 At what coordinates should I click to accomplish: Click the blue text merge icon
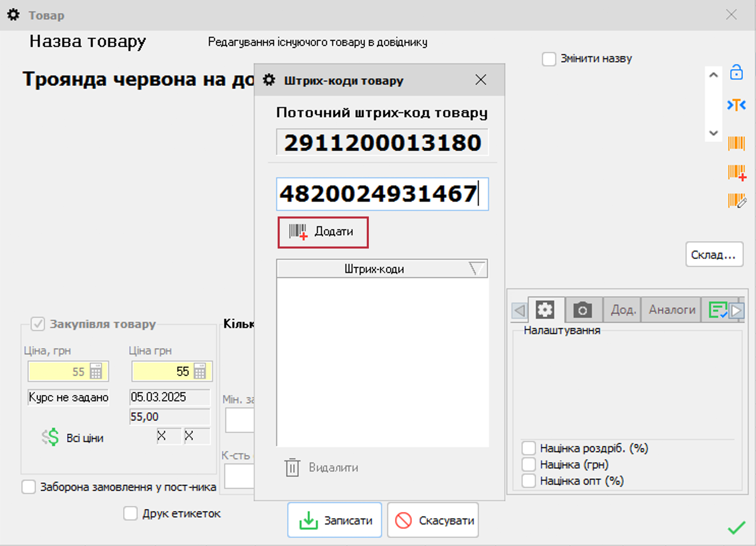point(736,105)
